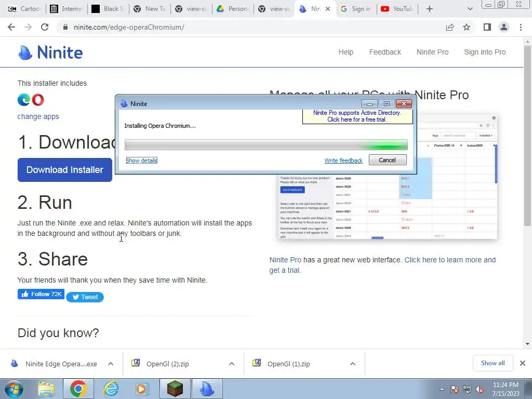
Task: Launch Internet Explorer from taskbar
Action: tap(111, 389)
